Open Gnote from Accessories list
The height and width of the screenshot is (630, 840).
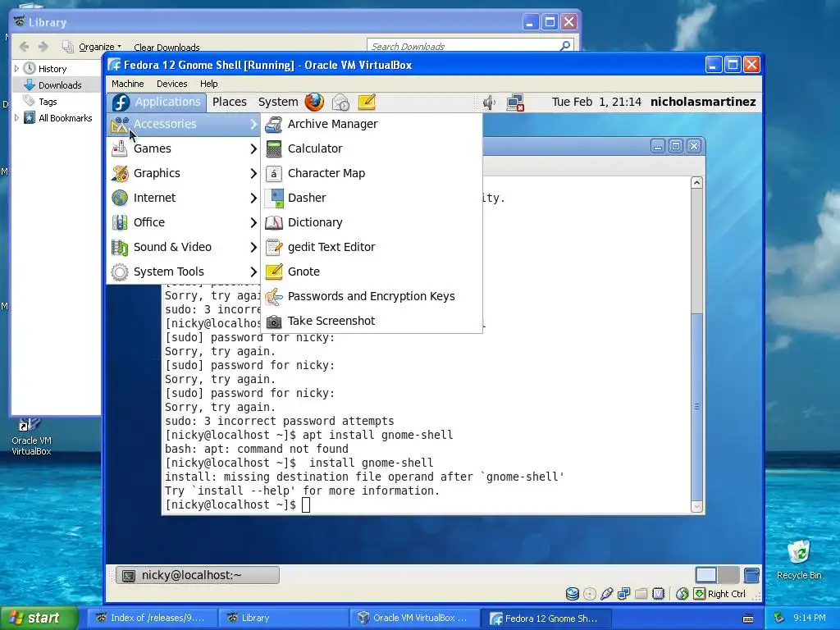pyautogui.click(x=372, y=272)
